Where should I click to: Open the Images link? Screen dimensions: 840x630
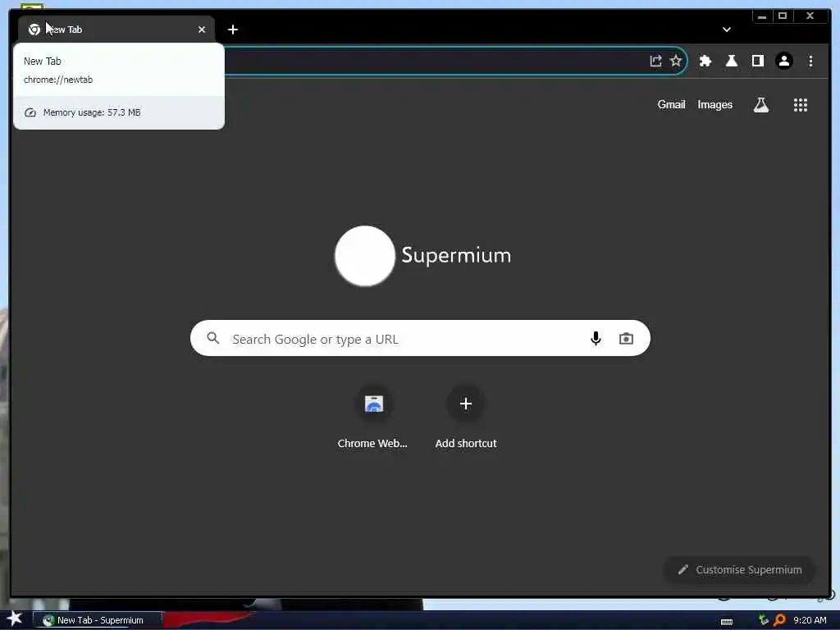tap(714, 104)
